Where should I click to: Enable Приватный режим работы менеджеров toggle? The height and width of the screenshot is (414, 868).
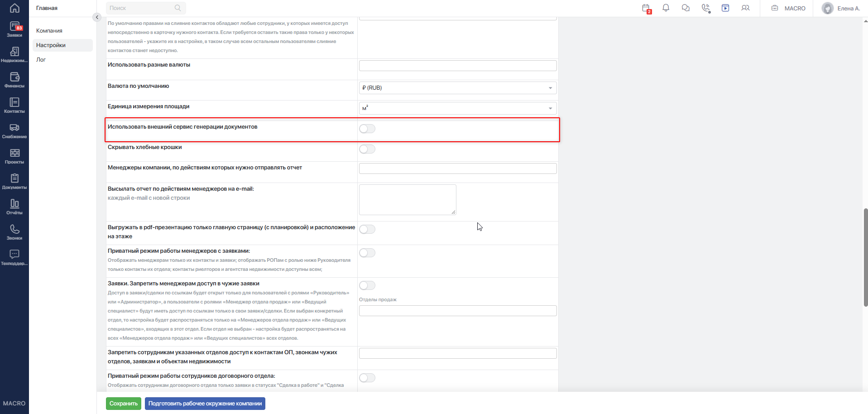(367, 253)
